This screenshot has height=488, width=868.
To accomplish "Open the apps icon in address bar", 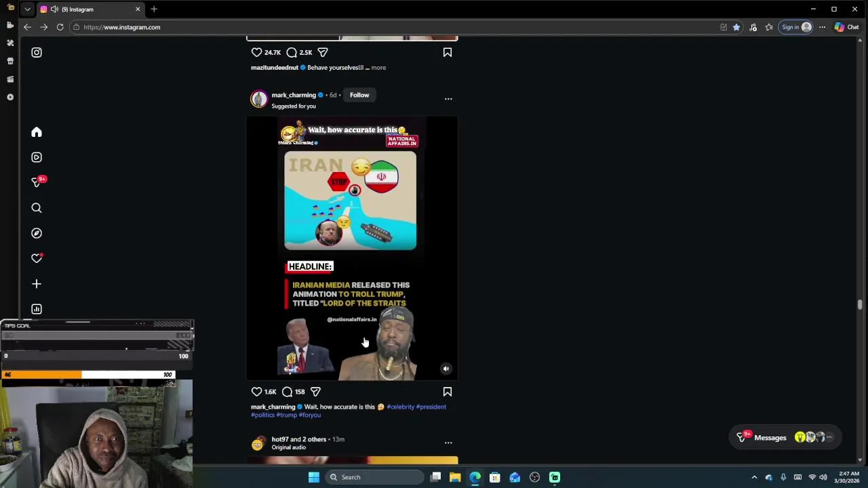I will [724, 27].
